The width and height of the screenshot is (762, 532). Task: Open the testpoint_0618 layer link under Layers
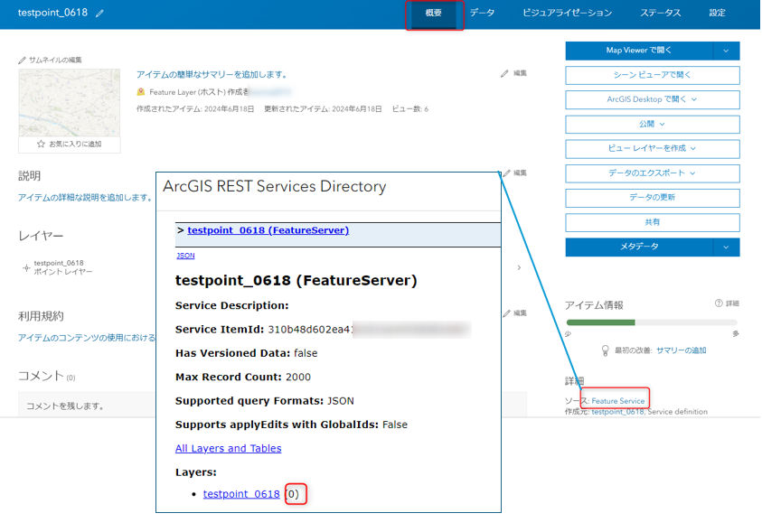[x=241, y=494]
